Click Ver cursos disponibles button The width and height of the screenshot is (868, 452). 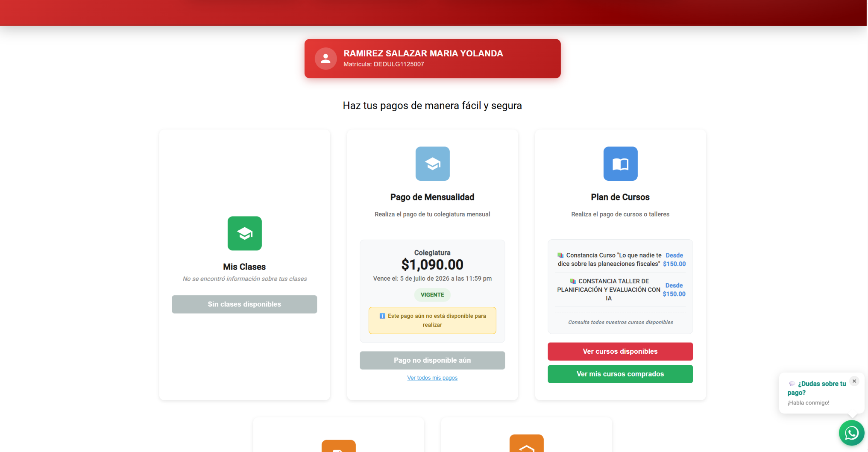coord(620,352)
